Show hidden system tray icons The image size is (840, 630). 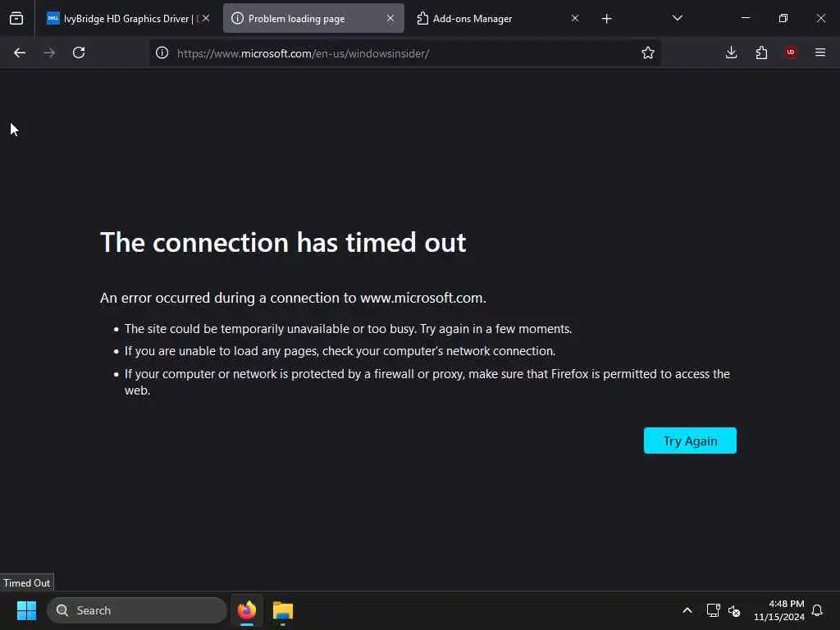tap(687, 610)
